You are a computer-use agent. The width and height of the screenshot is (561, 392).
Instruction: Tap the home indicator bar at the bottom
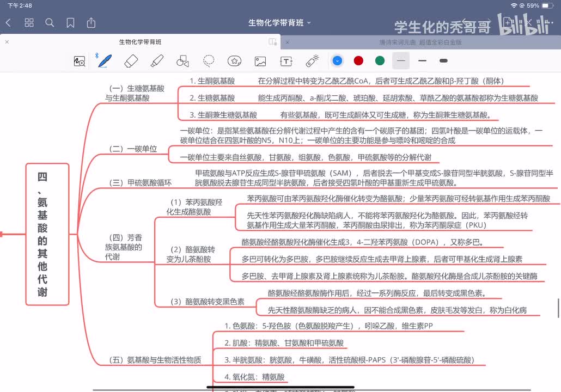tap(280, 387)
